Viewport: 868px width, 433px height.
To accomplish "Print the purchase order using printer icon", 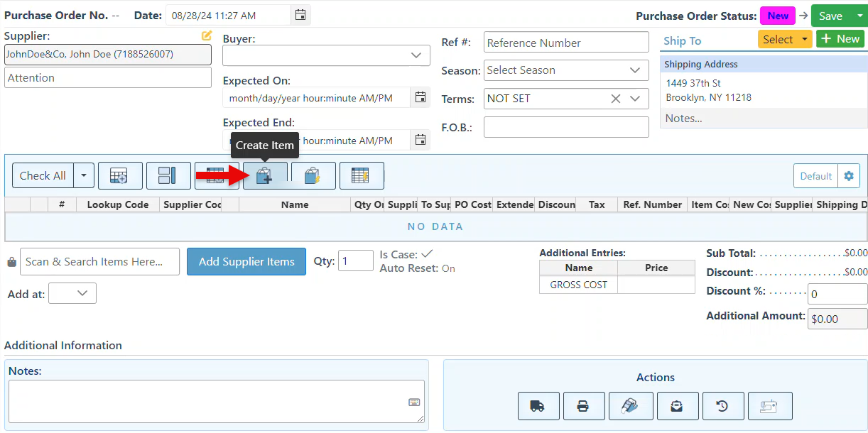I will (583, 406).
